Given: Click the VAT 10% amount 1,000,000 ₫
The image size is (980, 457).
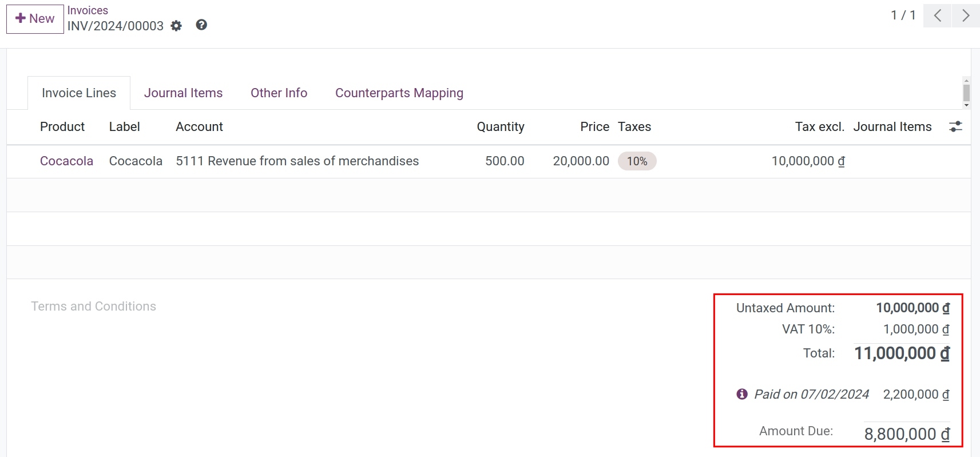Looking at the screenshot, I should coord(916,329).
